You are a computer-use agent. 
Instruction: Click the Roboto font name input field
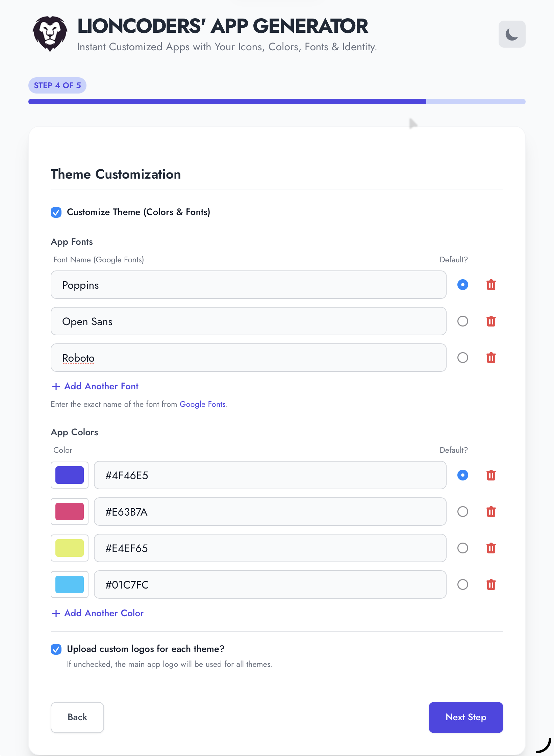click(248, 358)
